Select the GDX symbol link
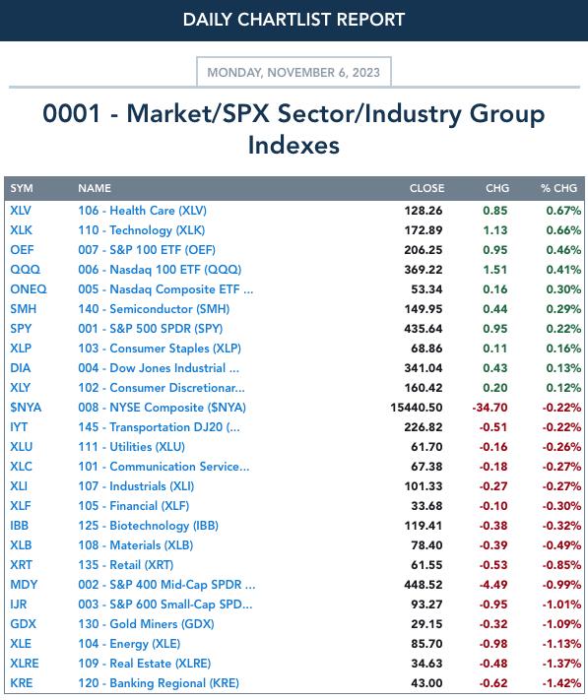Viewport: 588px width, 700px height. (x=24, y=623)
